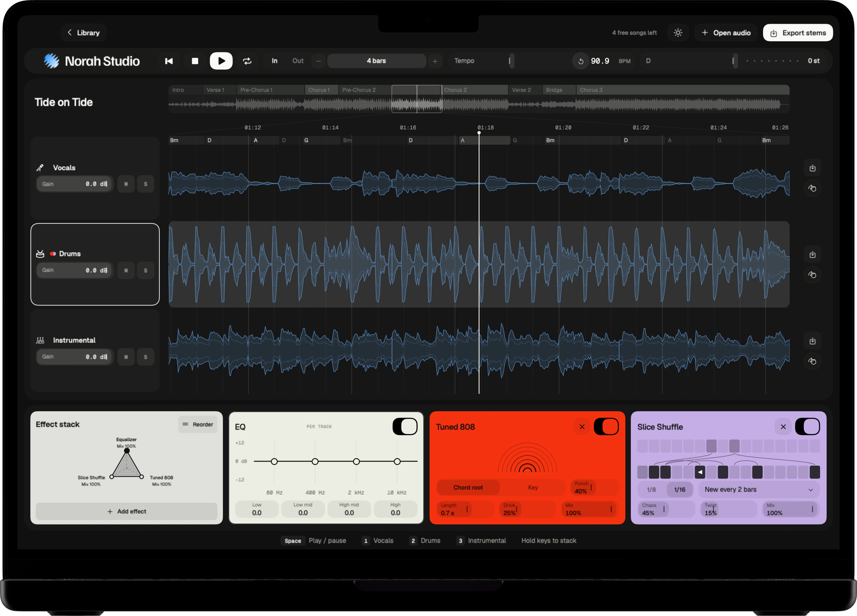
Task: Mute the Vocals track
Action: 126,184
